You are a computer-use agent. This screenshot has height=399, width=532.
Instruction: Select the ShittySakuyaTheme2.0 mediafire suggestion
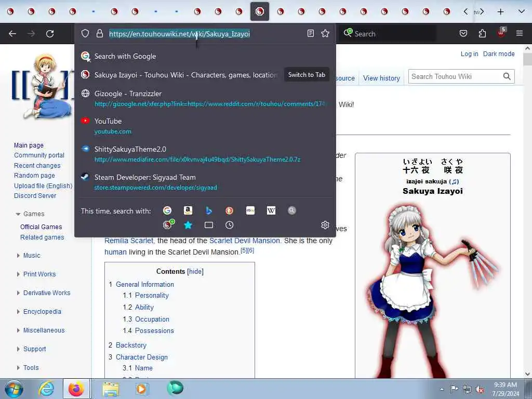pyautogui.click(x=205, y=154)
